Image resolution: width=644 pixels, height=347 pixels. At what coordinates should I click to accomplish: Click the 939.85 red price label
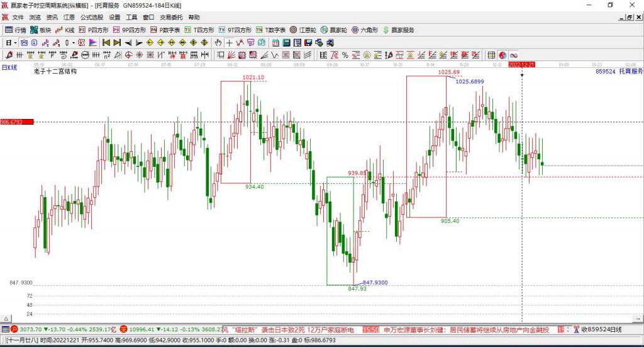pos(357,173)
